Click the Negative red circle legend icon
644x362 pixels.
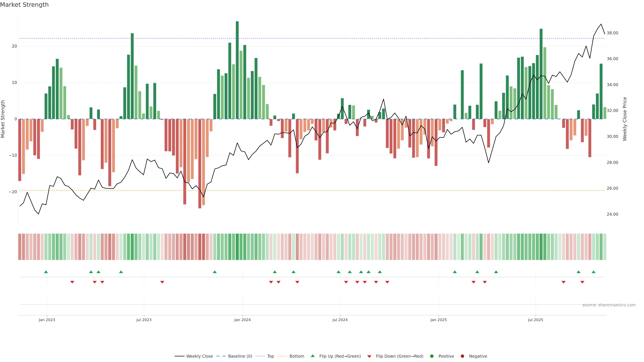click(x=462, y=356)
